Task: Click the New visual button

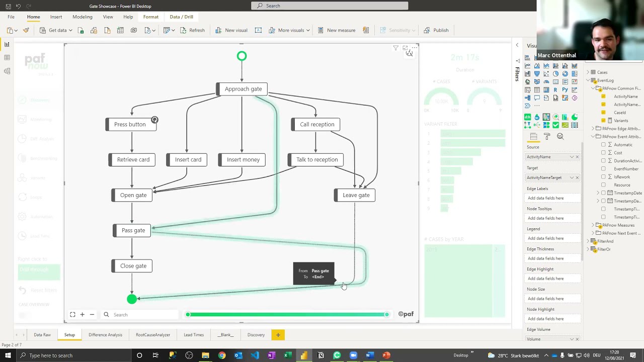Action: [x=231, y=30]
